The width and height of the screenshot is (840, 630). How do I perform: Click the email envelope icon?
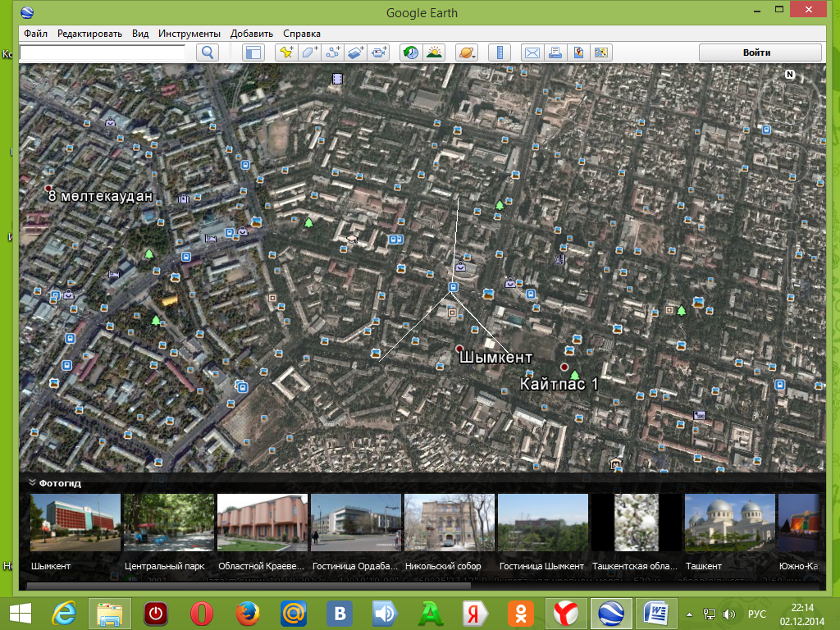[532, 52]
